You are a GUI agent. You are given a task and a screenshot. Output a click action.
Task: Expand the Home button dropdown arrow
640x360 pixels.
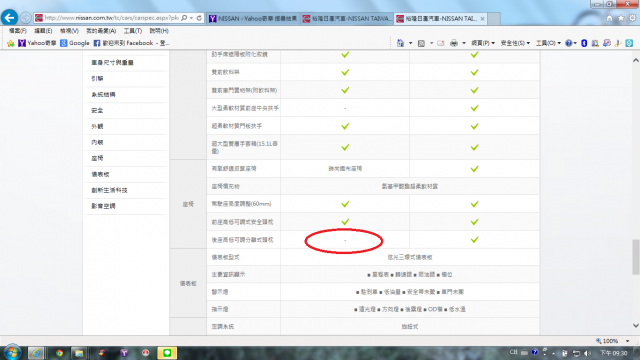point(410,43)
